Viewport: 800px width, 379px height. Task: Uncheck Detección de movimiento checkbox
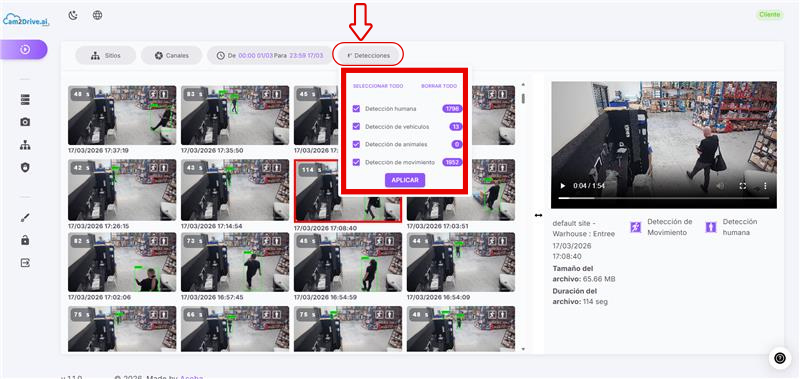click(357, 162)
